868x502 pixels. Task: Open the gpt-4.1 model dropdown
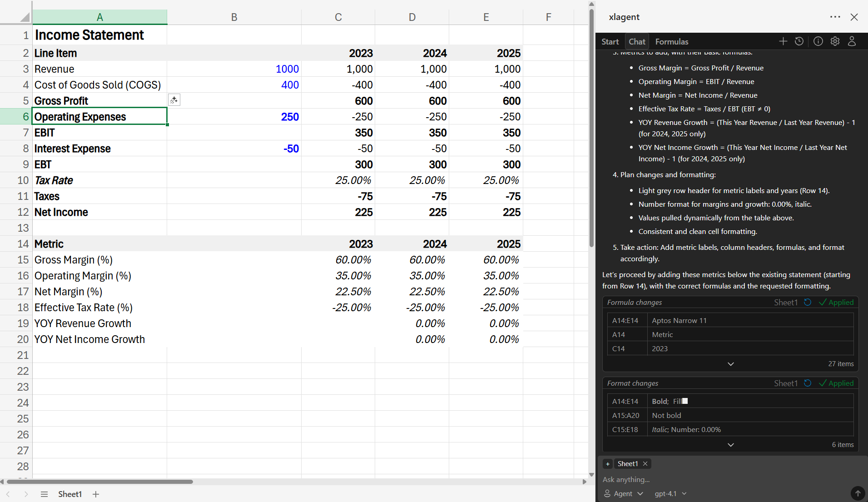click(x=670, y=493)
